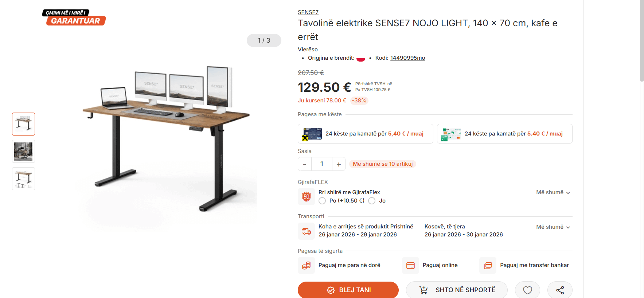The height and width of the screenshot is (298, 644).
Task: Click the Poland flag brand origin icon
Action: coord(360,58)
